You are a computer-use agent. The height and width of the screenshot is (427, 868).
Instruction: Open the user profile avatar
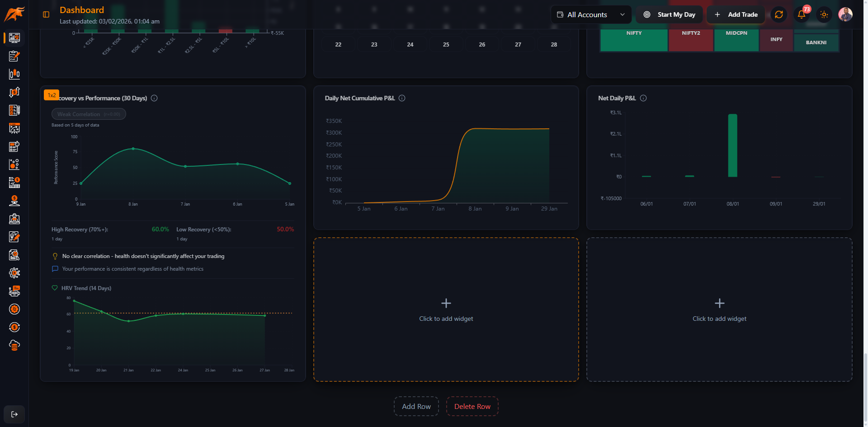click(845, 14)
